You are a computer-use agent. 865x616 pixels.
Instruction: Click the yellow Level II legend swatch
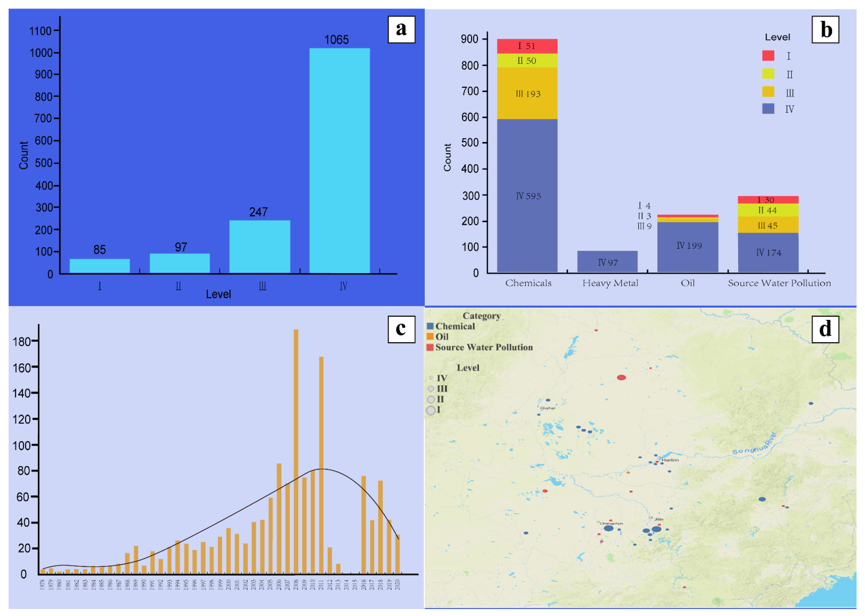(x=768, y=74)
